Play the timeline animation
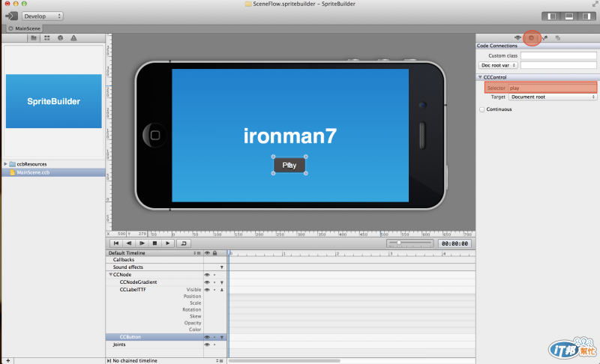The width and height of the screenshot is (600, 364). coord(167,243)
